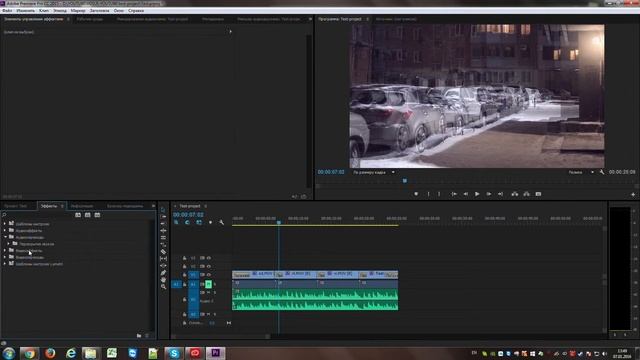Select the Selection tool in tools panel
This screenshot has height=360, width=640.
point(163,209)
